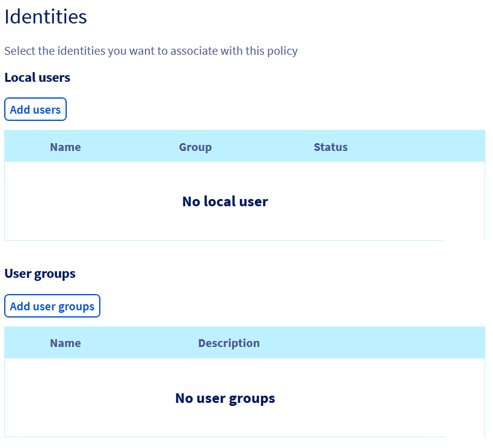Select the Identities page heading
The width and height of the screenshot is (493, 448).
tap(45, 17)
